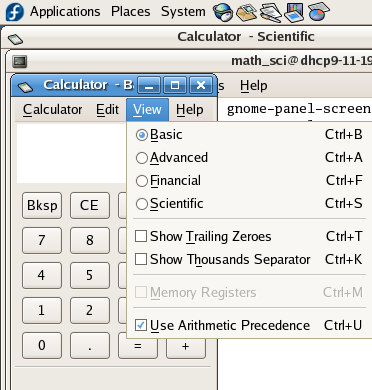Image resolution: width=372 pixels, height=390 pixels.
Task: Minimize the Calculator - Basic window
Action: (x=149, y=86)
